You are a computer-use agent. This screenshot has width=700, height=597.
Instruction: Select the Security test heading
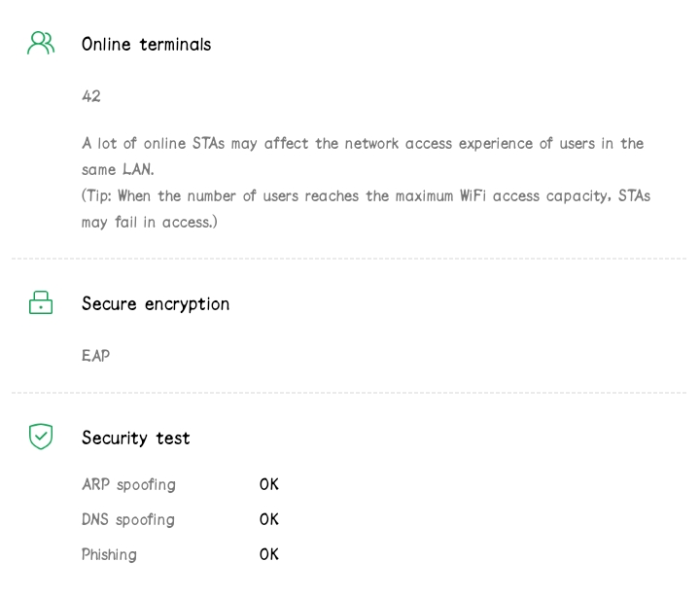tap(135, 439)
